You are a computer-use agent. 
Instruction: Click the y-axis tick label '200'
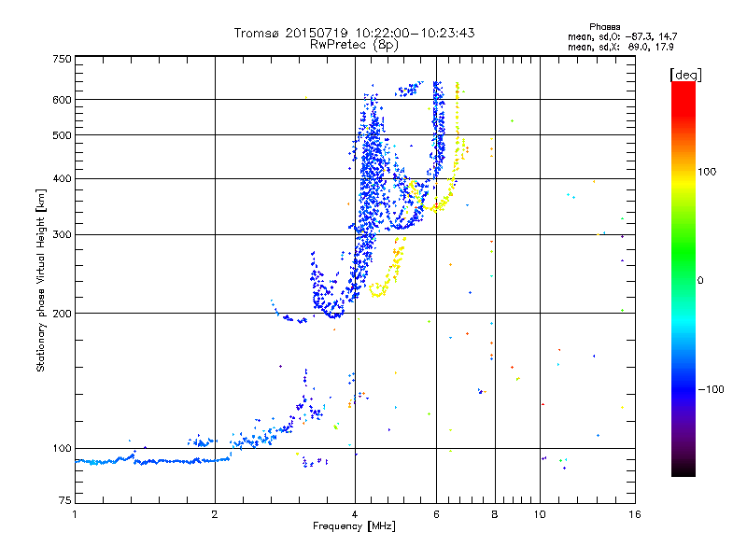click(62, 314)
